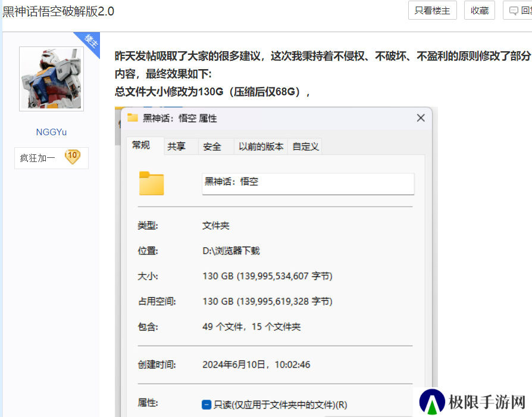532x417 pixels.
Task: Click the location value D:\浏览器下载
Action: [x=231, y=251]
